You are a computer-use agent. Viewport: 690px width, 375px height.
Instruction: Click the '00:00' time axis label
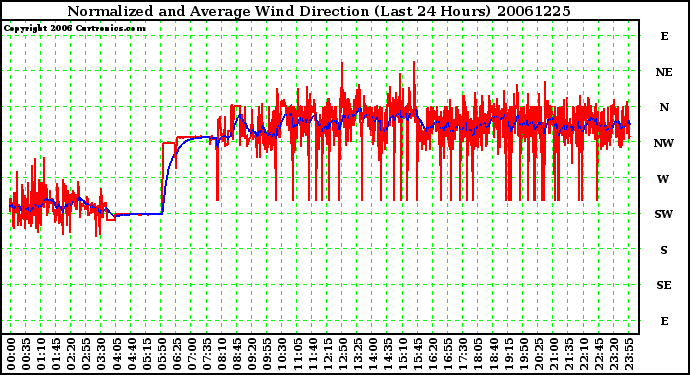point(11,354)
